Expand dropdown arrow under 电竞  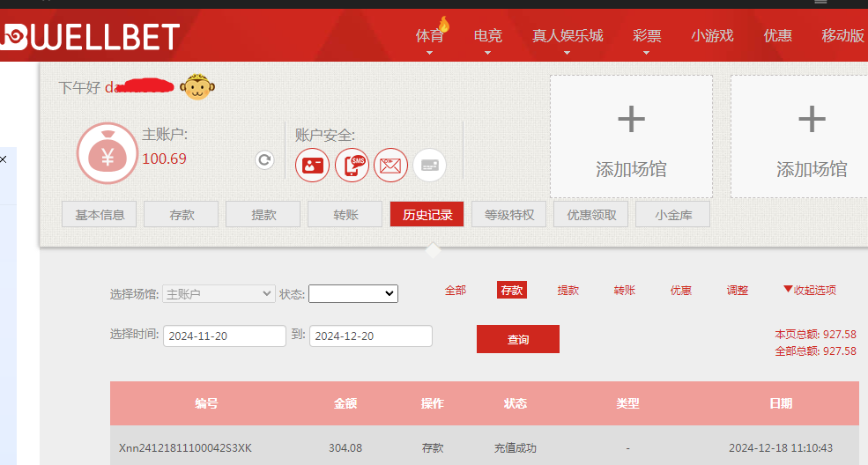(487, 53)
